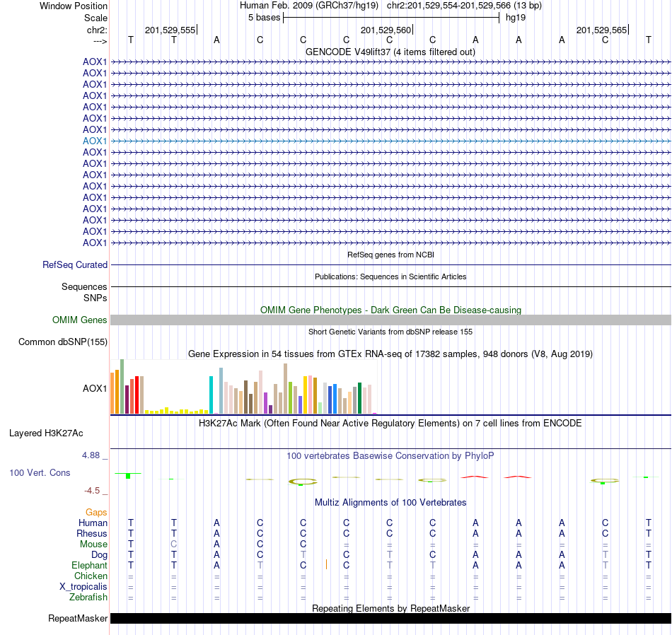Click the Mouse species label
Viewport: 672px width, 635px height.
point(93,544)
